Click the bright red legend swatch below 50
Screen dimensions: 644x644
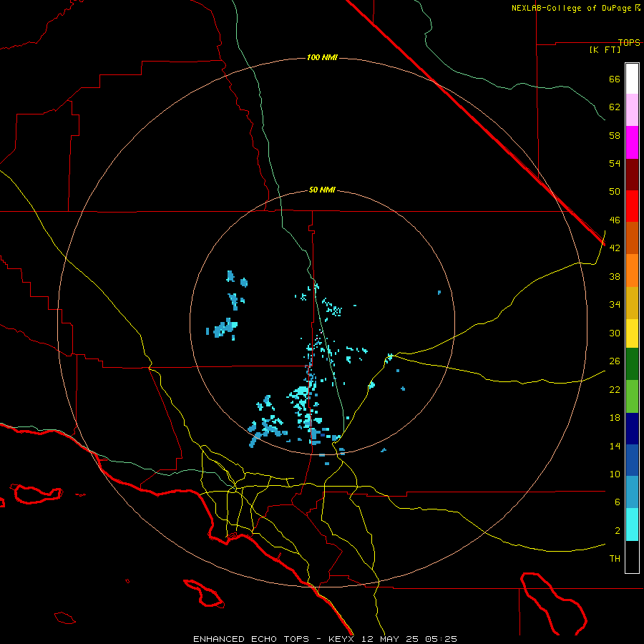632,206
